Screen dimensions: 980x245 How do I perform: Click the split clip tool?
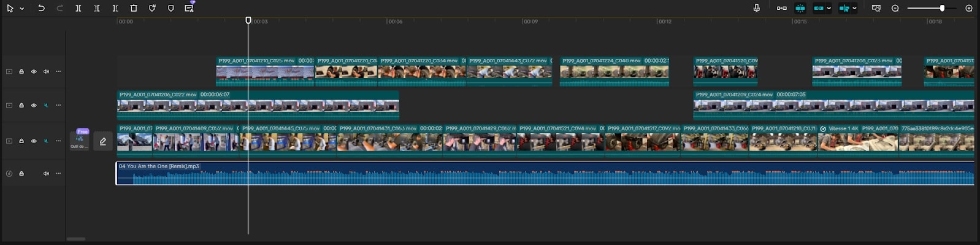coord(78,9)
